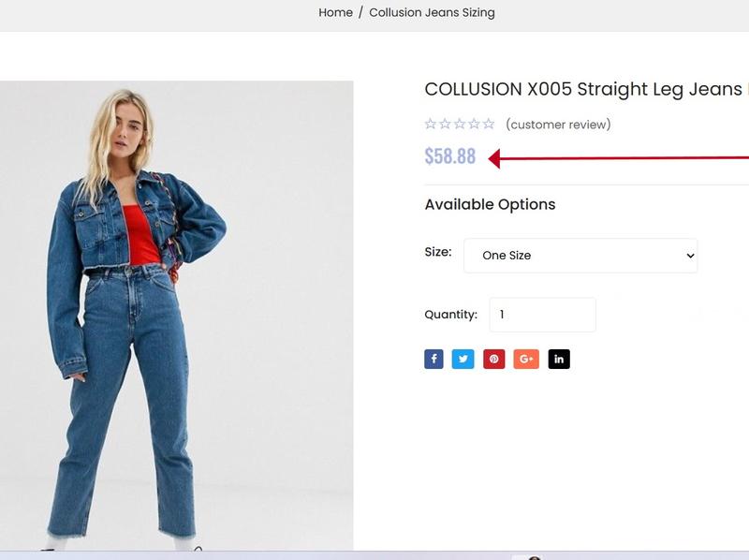749x560 pixels.
Task: Share on LinkedIn via black icon
Action: (x=559, y=359)
